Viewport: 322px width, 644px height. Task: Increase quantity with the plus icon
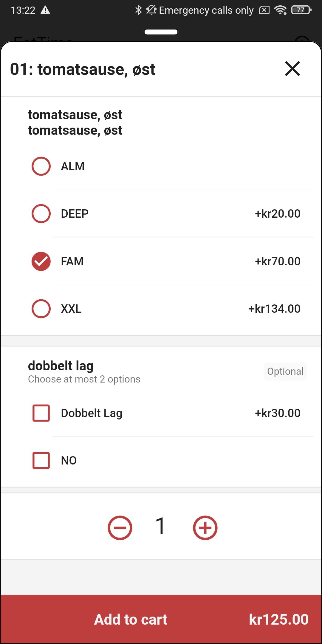[x=205, y=528]
